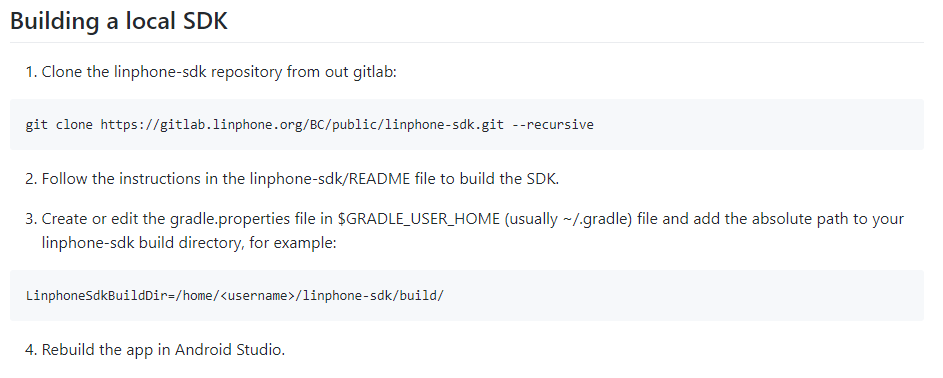Select the git clone command code block
Viewport: 943px width, 378px height.
point(467,124)
